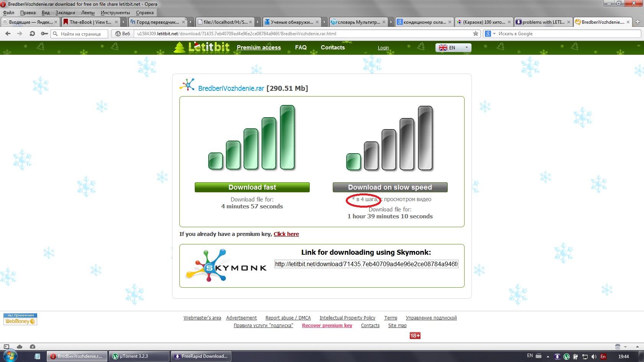Click the Letitbit logo
644x362 pixels.
tap(202, 47)
